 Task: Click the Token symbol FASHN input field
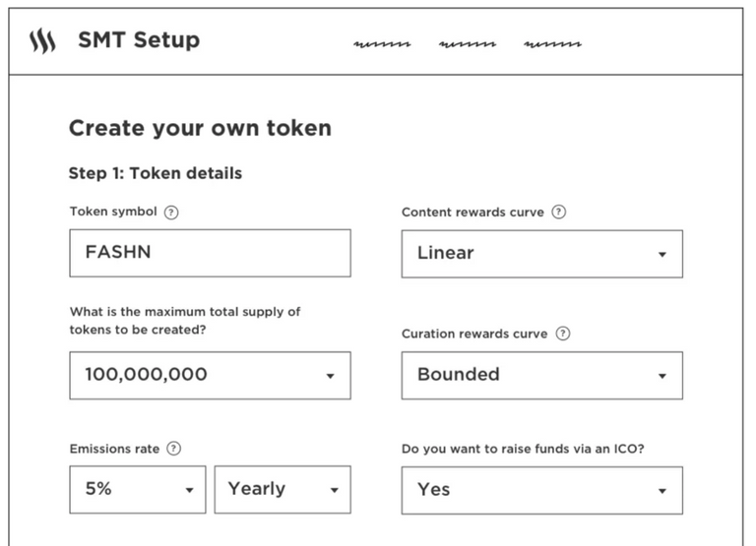(x=211, y=253)
